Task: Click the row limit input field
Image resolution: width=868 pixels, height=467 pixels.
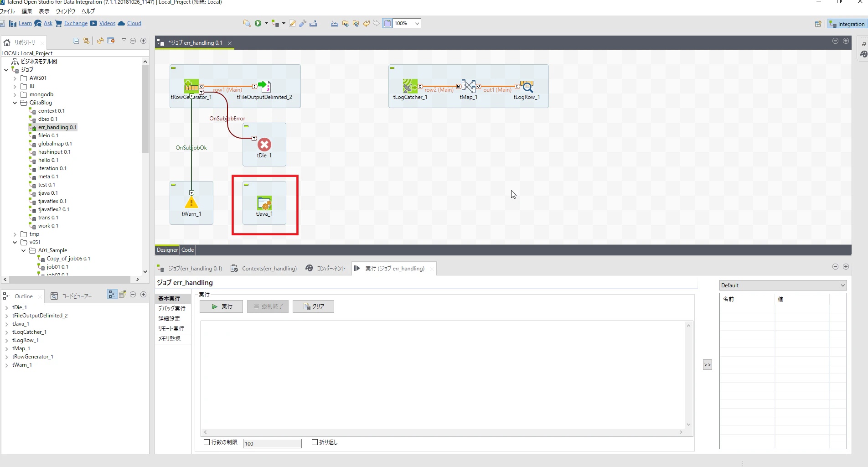Action: (x=272, y=443)
